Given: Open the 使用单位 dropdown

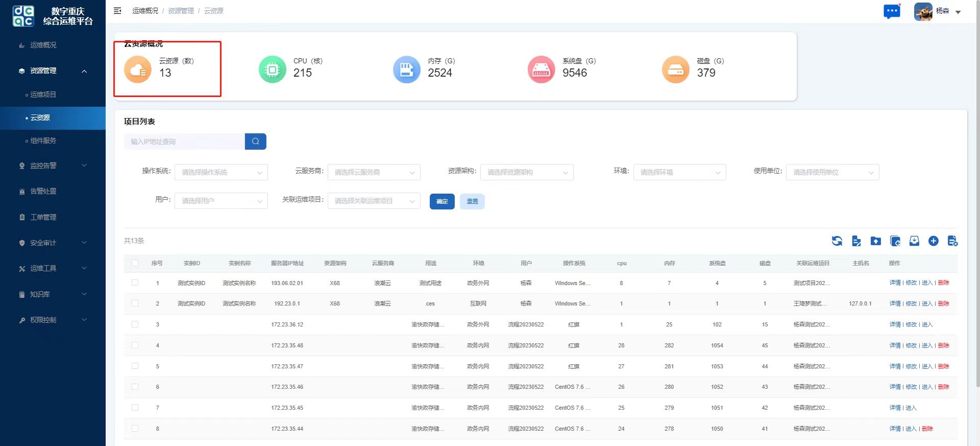Looking at the screenshot, I should pyautogui.click(x=832, y=172).
